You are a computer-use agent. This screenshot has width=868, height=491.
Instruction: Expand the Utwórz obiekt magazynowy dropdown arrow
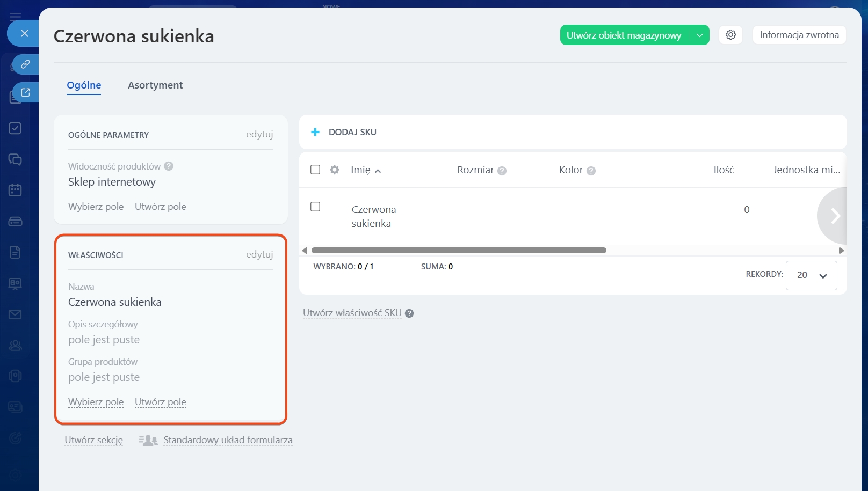point(699,35)
